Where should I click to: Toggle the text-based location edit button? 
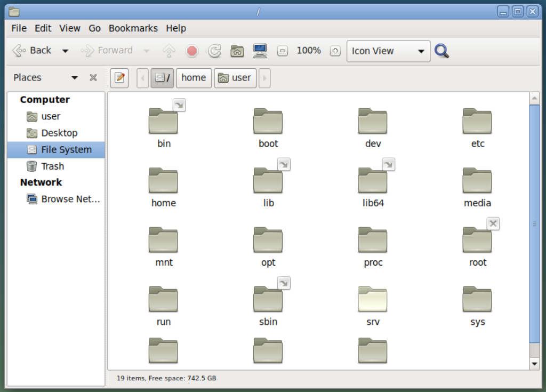pyautogui.click(x=119, y=78)
